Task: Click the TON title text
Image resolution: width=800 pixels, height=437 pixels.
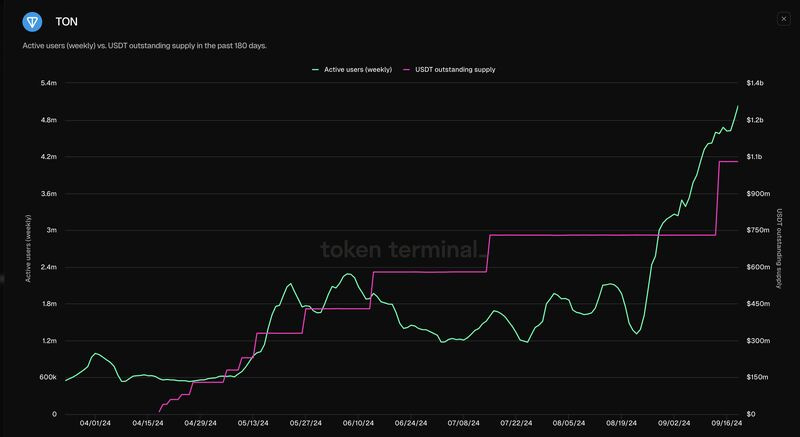Action: (66, 22)
